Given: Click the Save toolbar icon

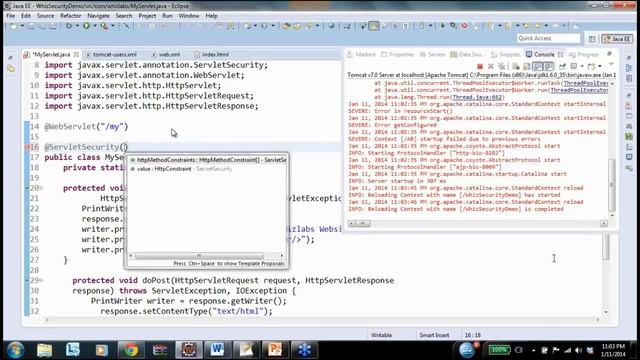Looking at the screenshot, I should point(31,26).
